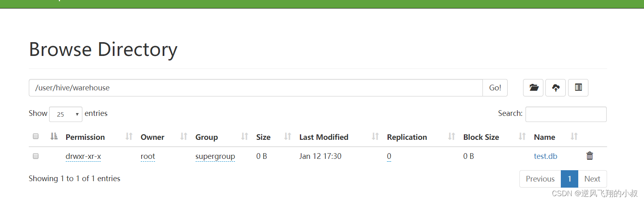The width and height of the screenshot is (644, 201).
Task: Click the Search input field
Action: pos(566,114)
